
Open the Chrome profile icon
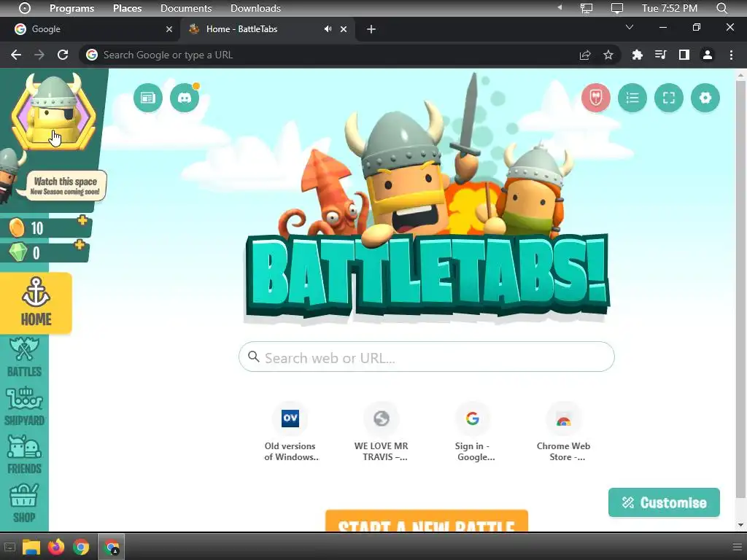pyautogui.click(x=708, y=55)
